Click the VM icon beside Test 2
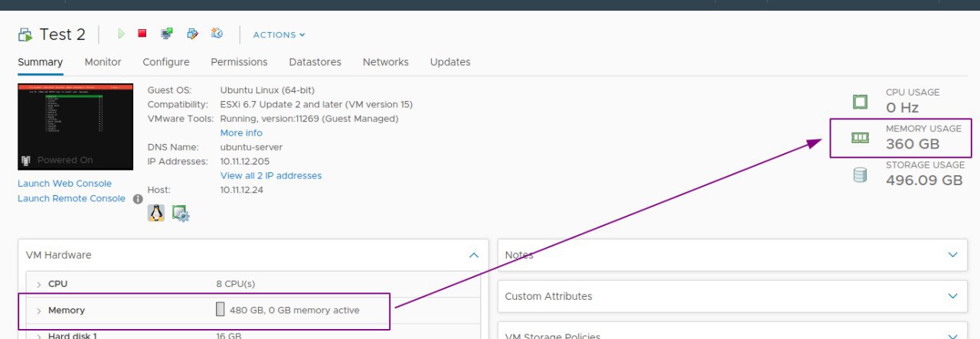980x339 pixels. [x=25, y=34]
